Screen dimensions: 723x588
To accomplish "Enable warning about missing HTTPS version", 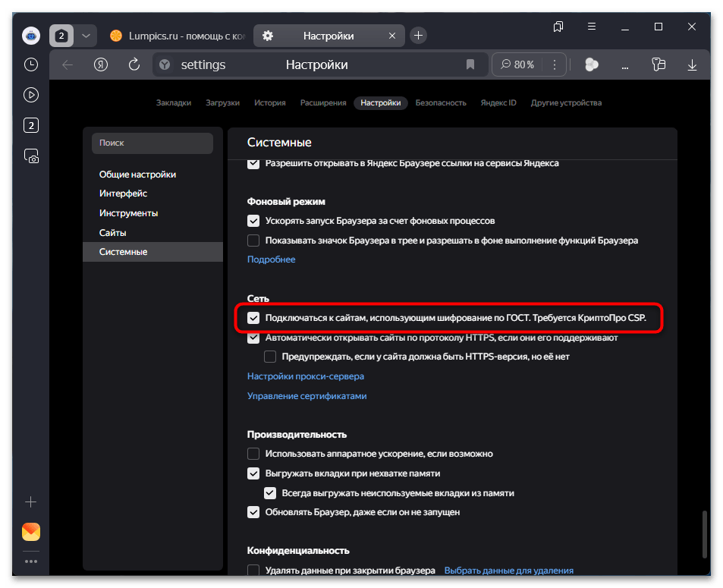I will point(270,357).
